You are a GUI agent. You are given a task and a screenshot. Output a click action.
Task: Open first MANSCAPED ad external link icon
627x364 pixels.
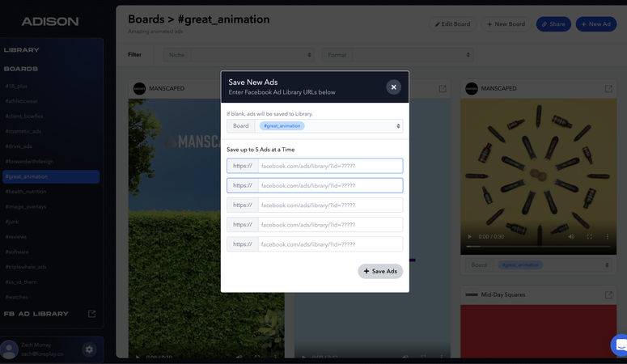click(443, 88)
